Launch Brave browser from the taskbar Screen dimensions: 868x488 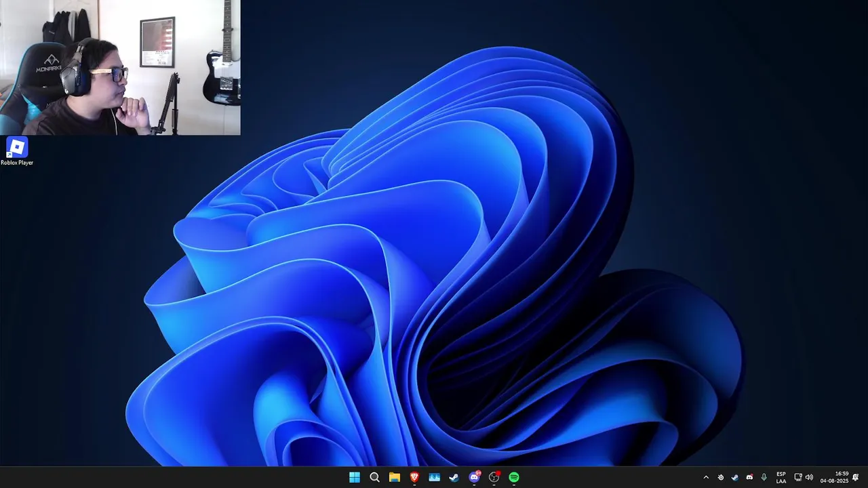point(414,477)
